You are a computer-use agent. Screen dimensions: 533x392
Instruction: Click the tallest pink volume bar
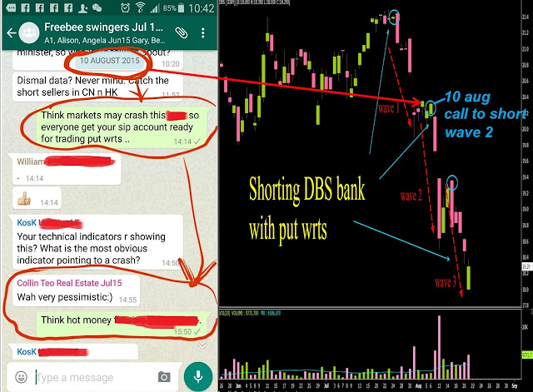click(439, 347)
